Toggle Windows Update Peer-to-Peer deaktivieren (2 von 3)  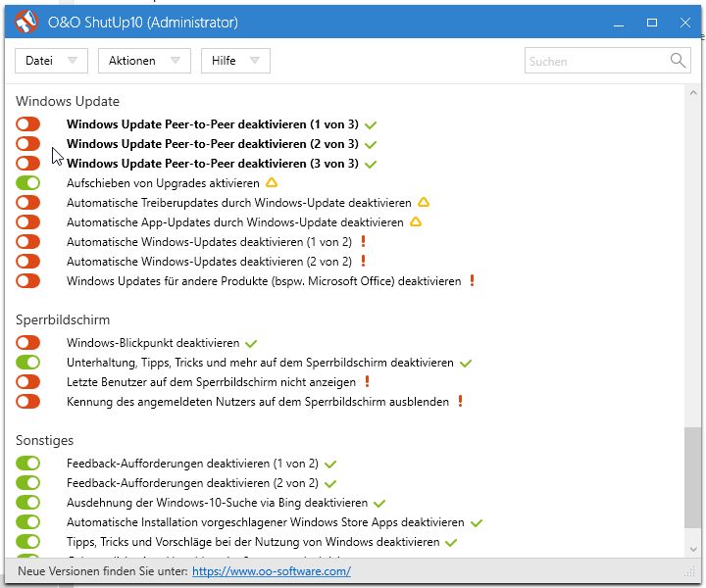pos(27,143)
